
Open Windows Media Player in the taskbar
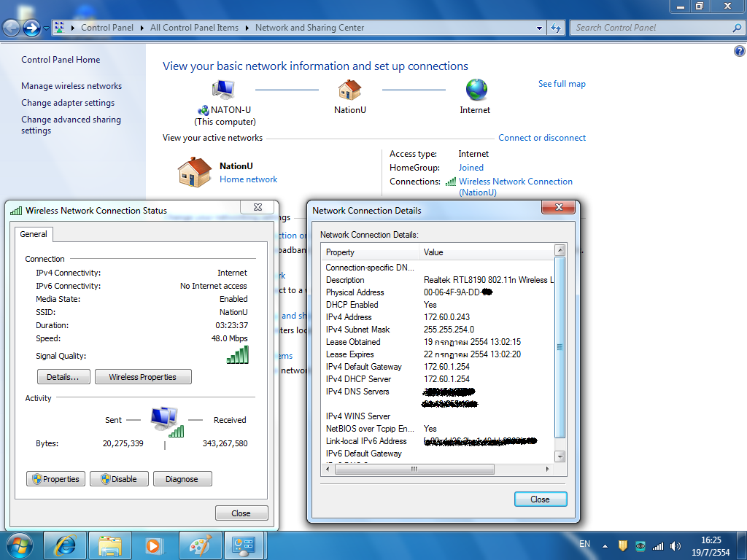[153, 545]
